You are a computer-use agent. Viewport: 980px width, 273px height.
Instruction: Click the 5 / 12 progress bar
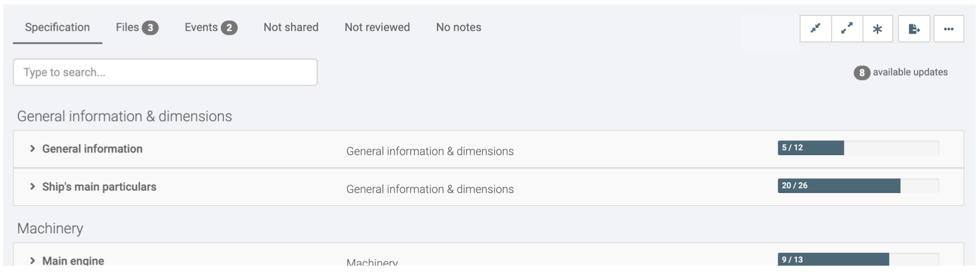[858, 148]
